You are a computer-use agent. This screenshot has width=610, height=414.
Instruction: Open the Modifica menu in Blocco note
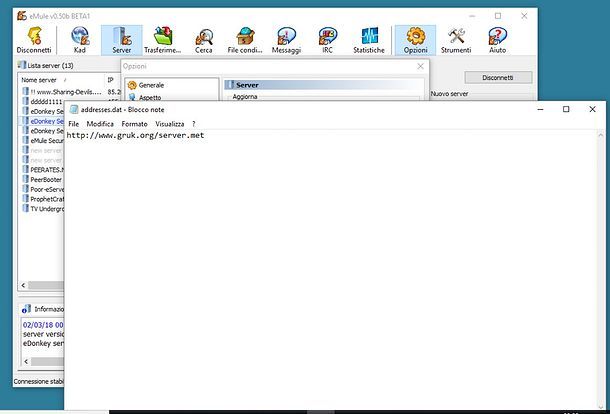click(100, 124)
